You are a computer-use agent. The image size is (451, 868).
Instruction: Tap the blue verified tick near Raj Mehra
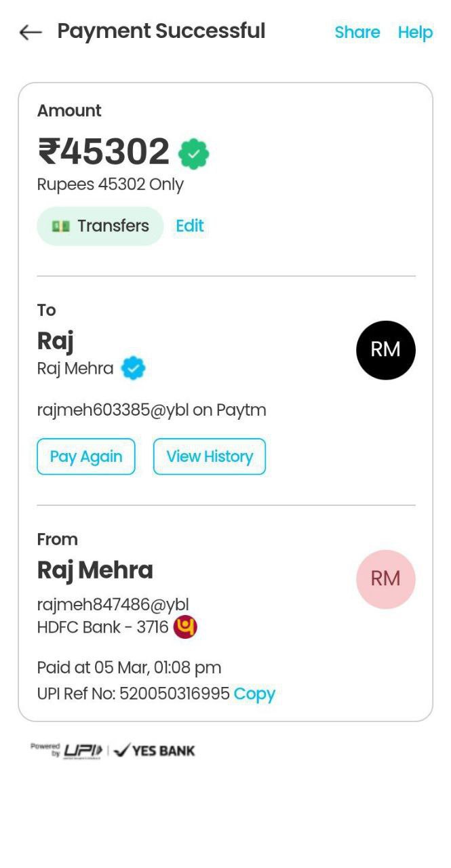133,368
